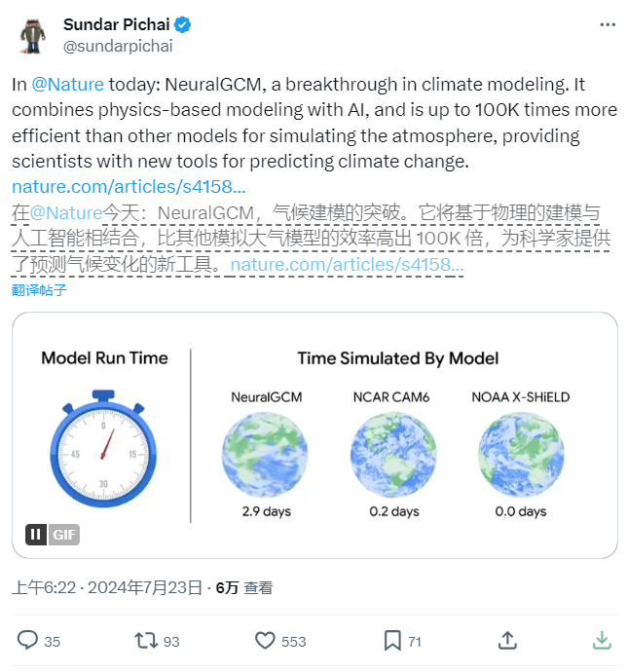The image size is (628, 672).
Task: Click the stopwatch in the GIF
Action: point(103,448)
